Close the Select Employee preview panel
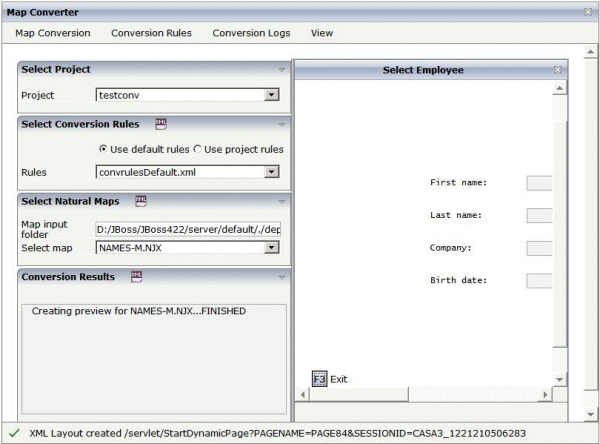 pos(558,70)
